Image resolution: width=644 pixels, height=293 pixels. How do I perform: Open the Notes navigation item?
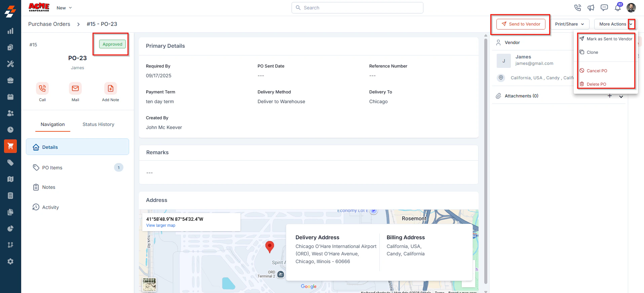(x=77, y=187)
